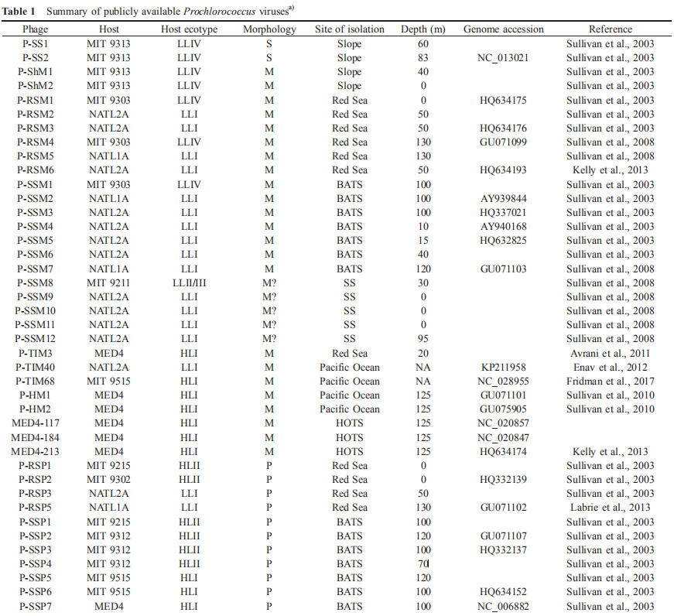Select the P-SSM8 phage name
The width and height of the screenshot is (674, 616).
[36, 282]
